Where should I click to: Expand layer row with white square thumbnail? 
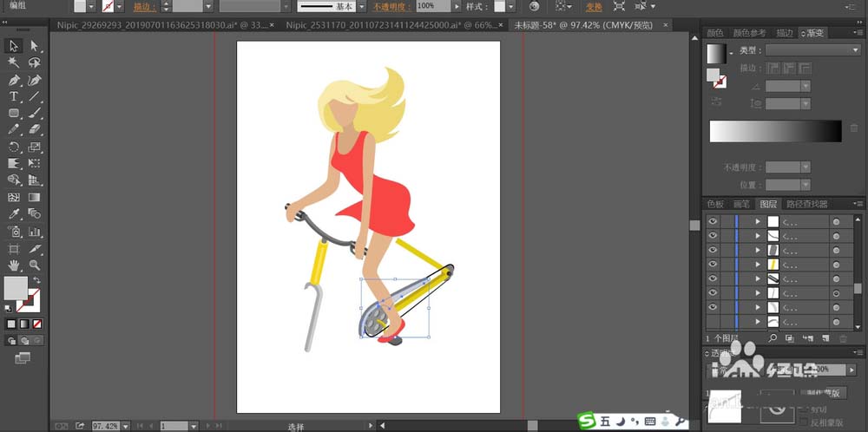click(x=758, y=221)
